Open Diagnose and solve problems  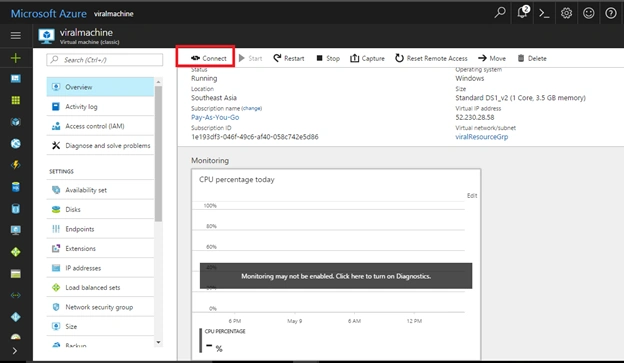[100, 145]
